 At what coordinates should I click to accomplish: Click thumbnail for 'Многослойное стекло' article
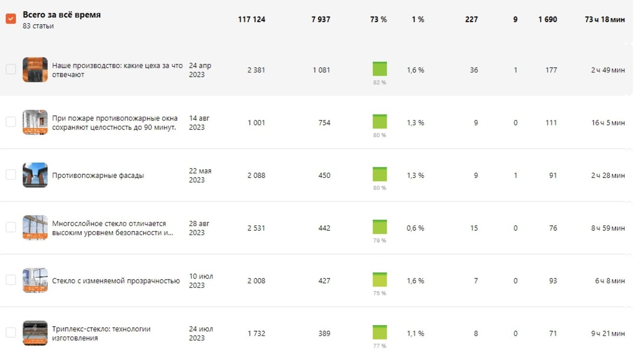(x=35, y=228)
